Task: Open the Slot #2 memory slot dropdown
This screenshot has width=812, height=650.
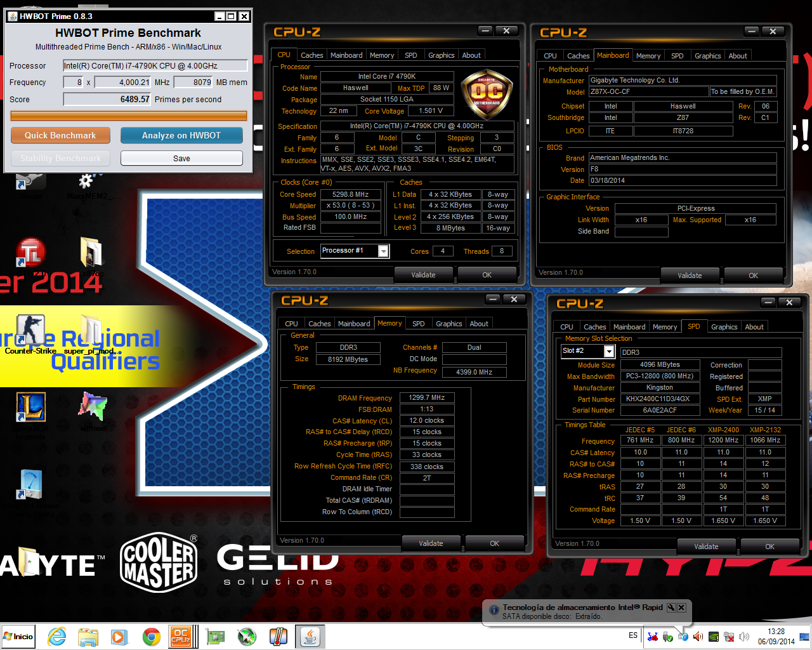Action: click(x=609, y=351)
